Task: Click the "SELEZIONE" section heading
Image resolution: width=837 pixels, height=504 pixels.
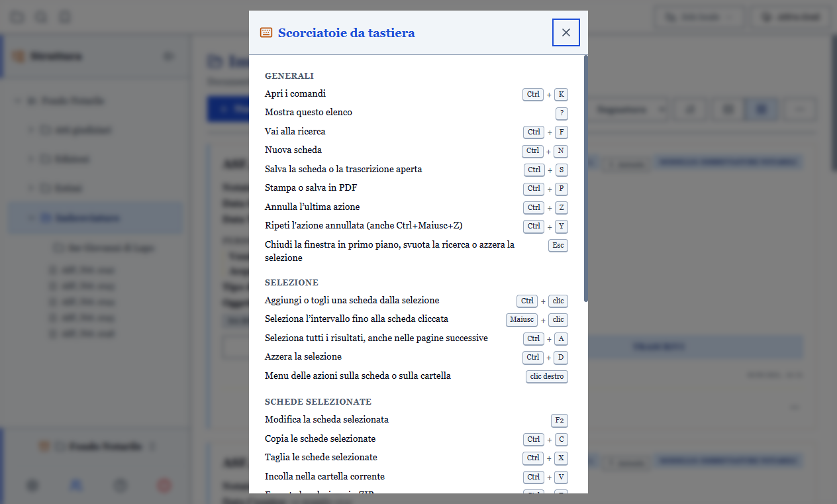Action: click(x=291, y=283)
